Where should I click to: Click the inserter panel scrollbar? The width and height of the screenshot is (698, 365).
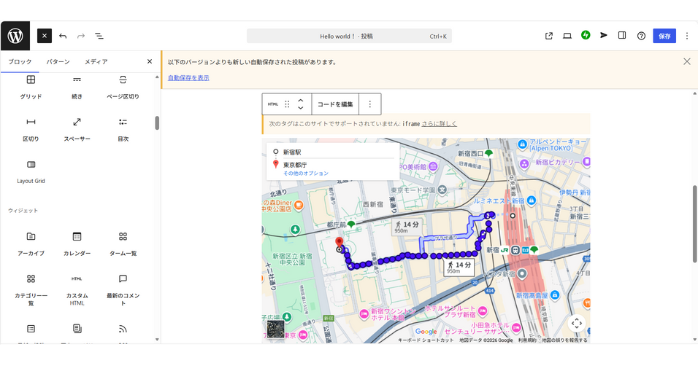157,123
